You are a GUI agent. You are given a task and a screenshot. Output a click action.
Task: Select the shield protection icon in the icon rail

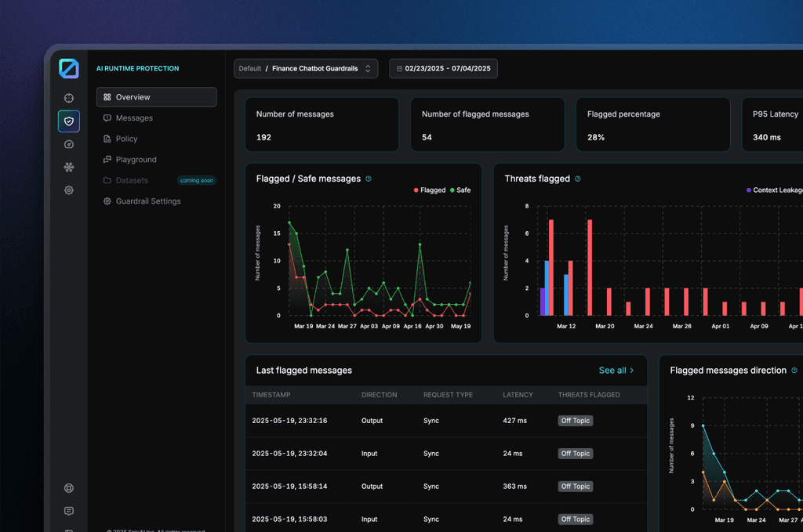tap(68, 121)
